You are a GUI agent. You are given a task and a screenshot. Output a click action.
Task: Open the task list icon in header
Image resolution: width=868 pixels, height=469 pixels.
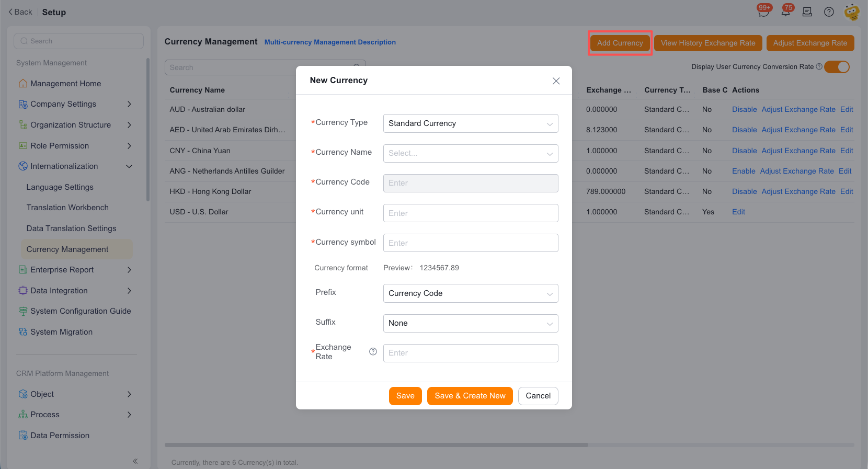[807, 12]
